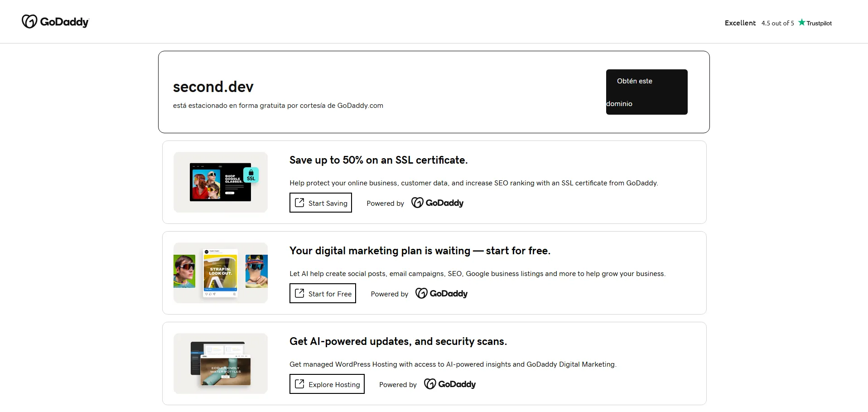The width and height of the screenshot is (868, 412).
Task: Open the SSL certificate preview thumbnail
Action: tap(221, 182)
